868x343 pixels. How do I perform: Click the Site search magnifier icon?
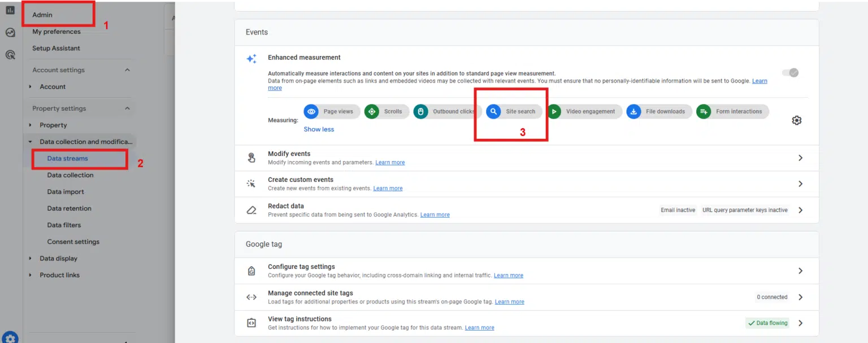coord(493,111)
